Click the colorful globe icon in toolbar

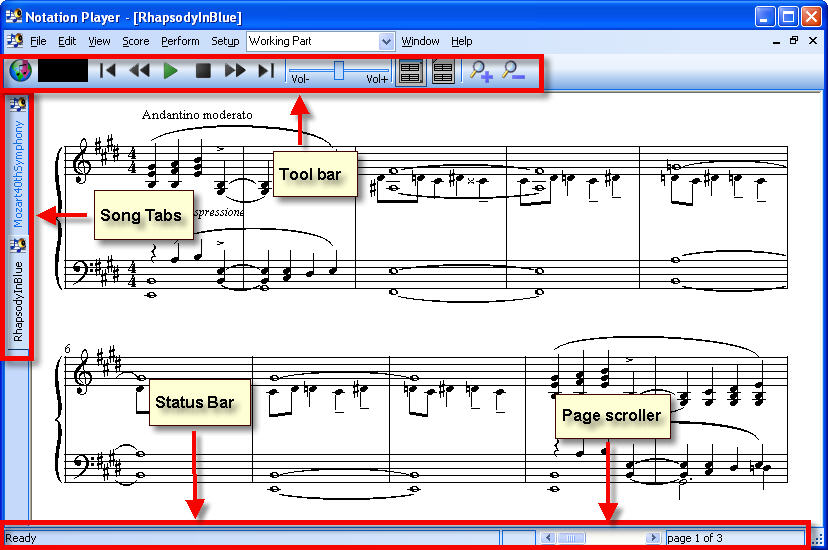tap(20, 71)
